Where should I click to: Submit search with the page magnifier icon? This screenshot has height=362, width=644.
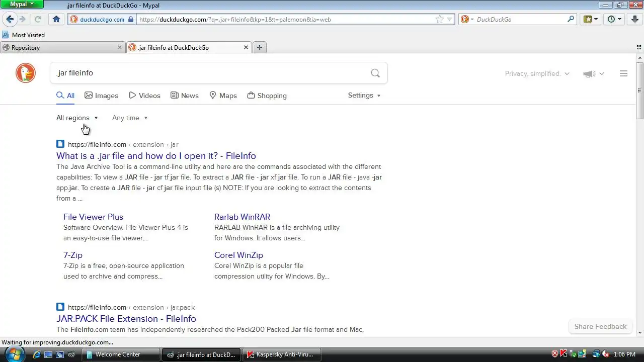[x=375, y=73]
